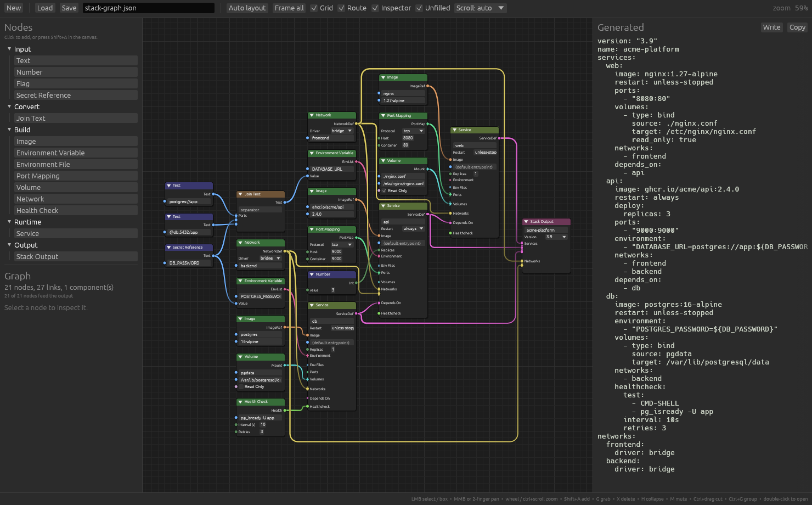Add a Secret Reference node from list
812x505 pixels.
pos(76,95)
